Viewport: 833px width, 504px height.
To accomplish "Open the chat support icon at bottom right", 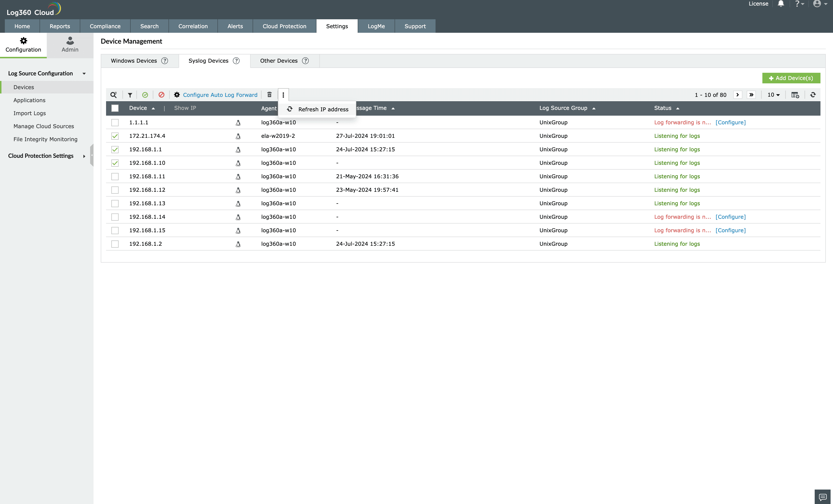I will pos(823,497).
